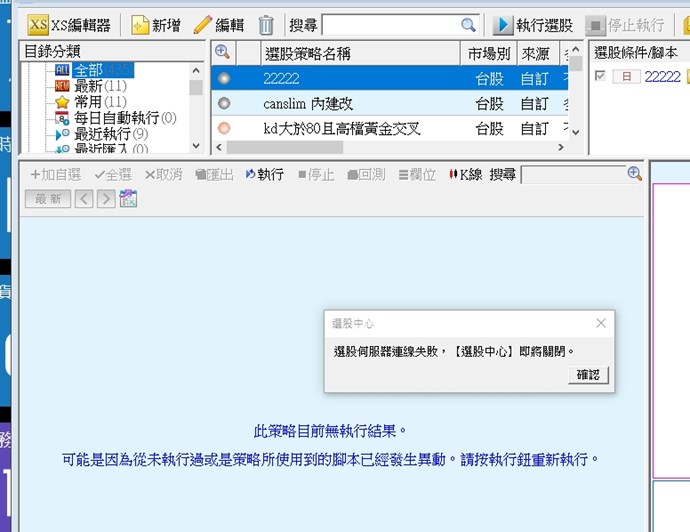The width and height of the screenshot is (690, 532).
Task: Click status circle of canslim 內建改
Action: point(224,103)
